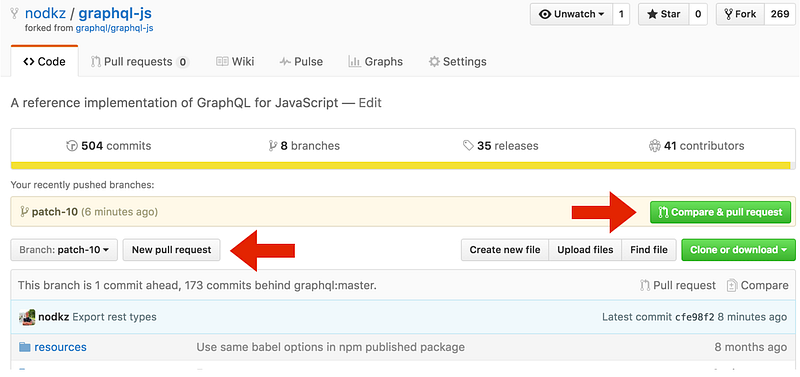The width and height of the screenshot is (800, 377).
Task: Click the fork icon beside nodkz
Action: [x=14, y=13]
